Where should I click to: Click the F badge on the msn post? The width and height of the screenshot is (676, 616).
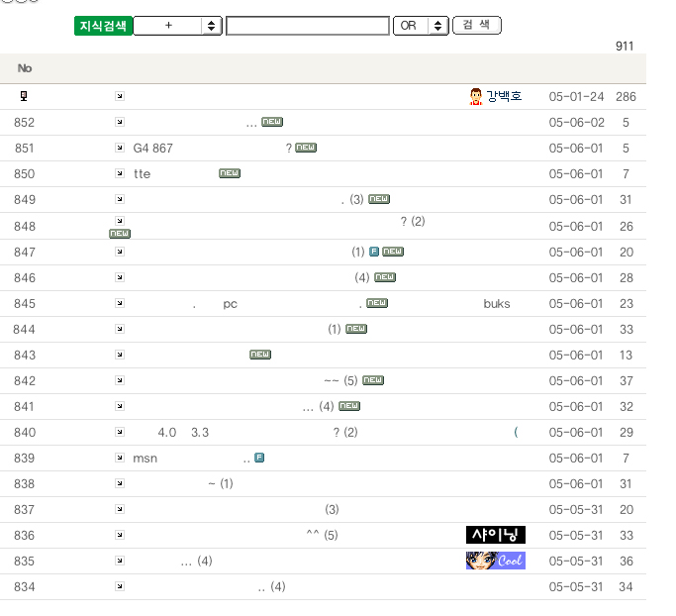point(259,458)
